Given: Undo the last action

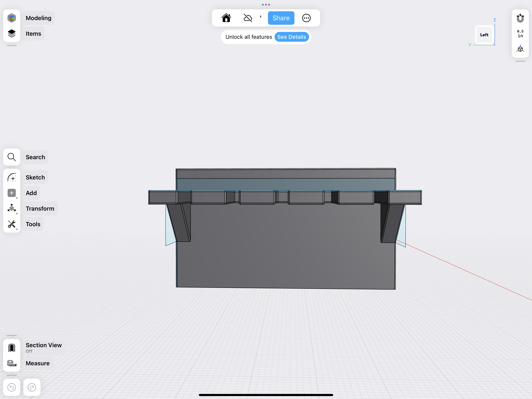Looking at the screenshot, I should pyautogui.click(x=11, y=387).
